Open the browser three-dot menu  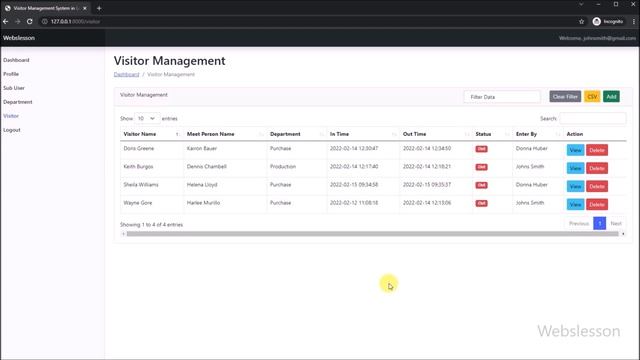click(x=633, y=21)
